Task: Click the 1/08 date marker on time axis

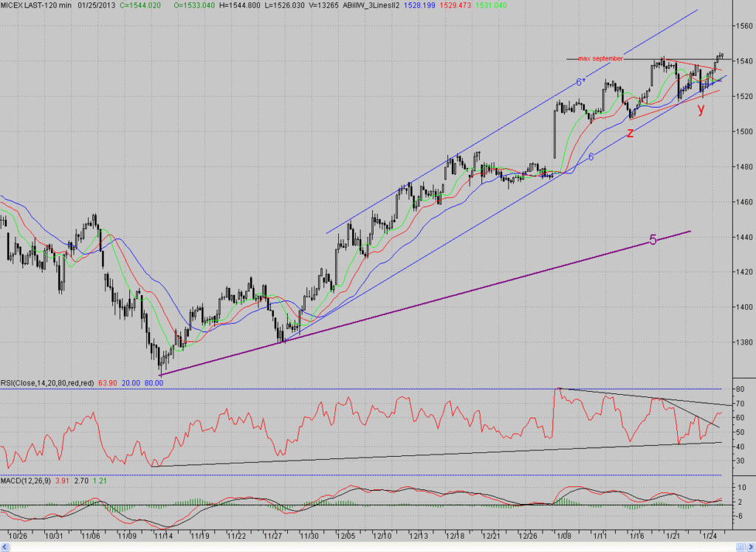Action: point(563,536)
